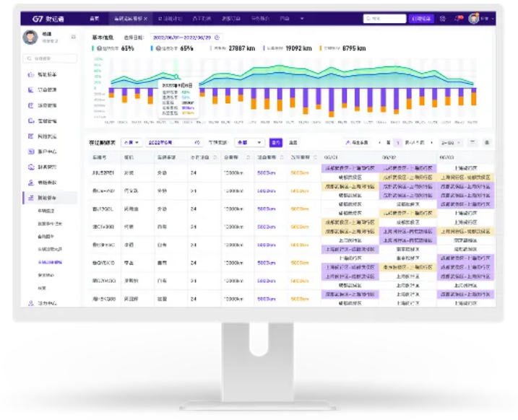Toggle the purple 19092 km legend item

(x=288, y=48)
